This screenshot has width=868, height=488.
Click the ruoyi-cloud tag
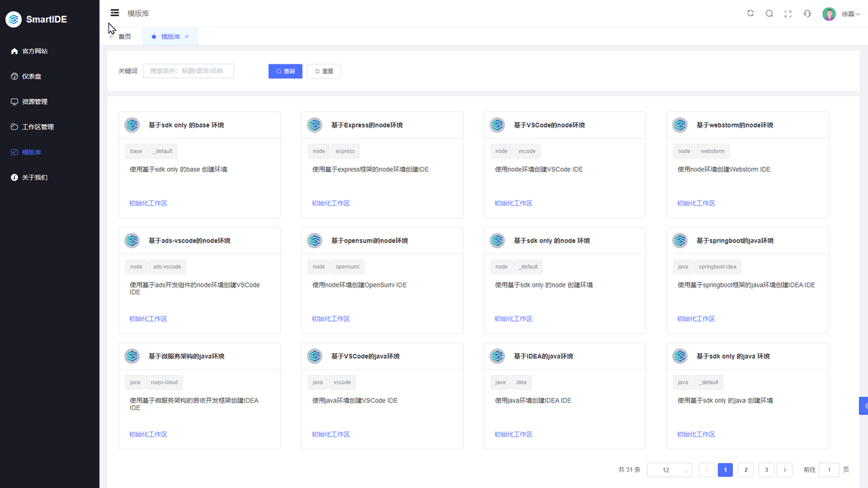(x=164, y=382)
